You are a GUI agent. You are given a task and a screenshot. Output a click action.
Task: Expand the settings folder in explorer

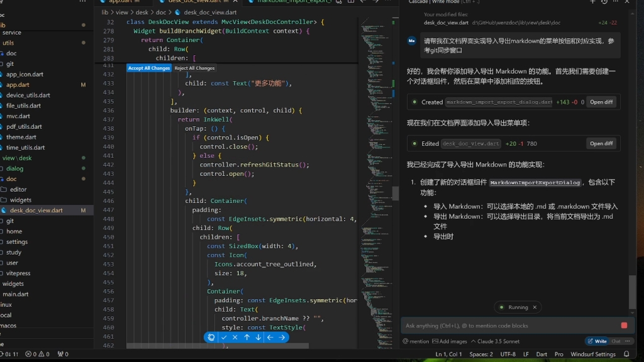pyautogui.click(x=17, y=242)
